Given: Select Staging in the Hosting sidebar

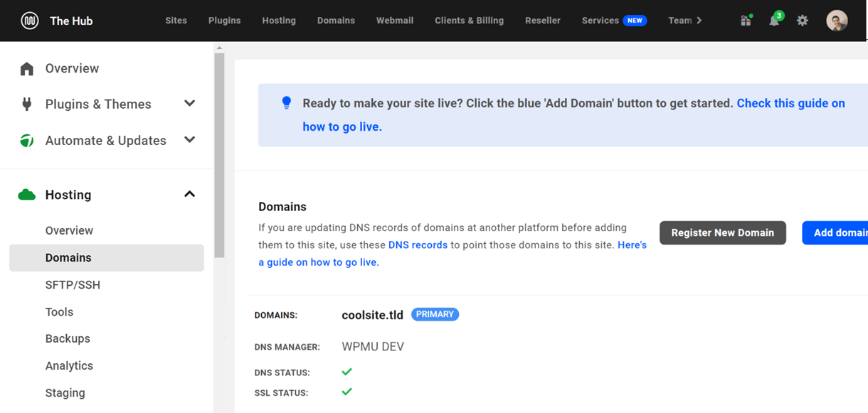Looking at the screenshot, I should 65,392.
